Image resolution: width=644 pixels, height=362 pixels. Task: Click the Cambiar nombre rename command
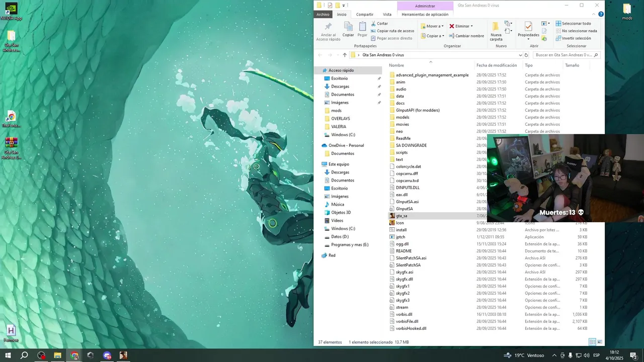pyautogui.click(x=466, y=36)
